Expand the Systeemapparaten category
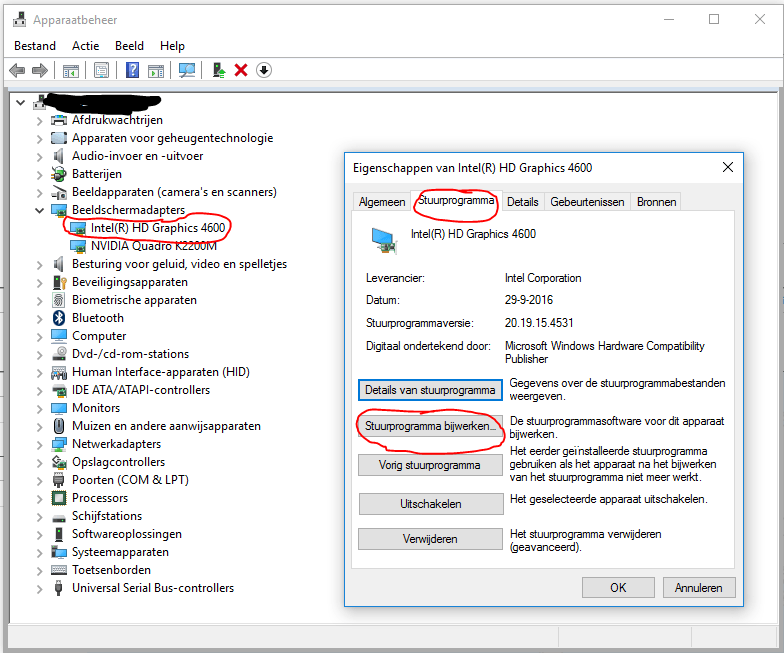The image size is (784, 653). click(x=40, y=552)
